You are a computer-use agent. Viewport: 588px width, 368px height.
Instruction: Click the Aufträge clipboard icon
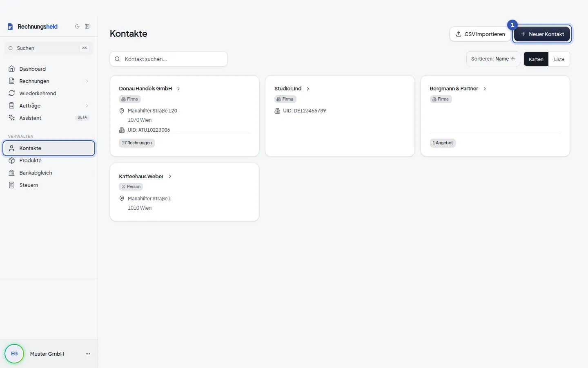point(12,105)
